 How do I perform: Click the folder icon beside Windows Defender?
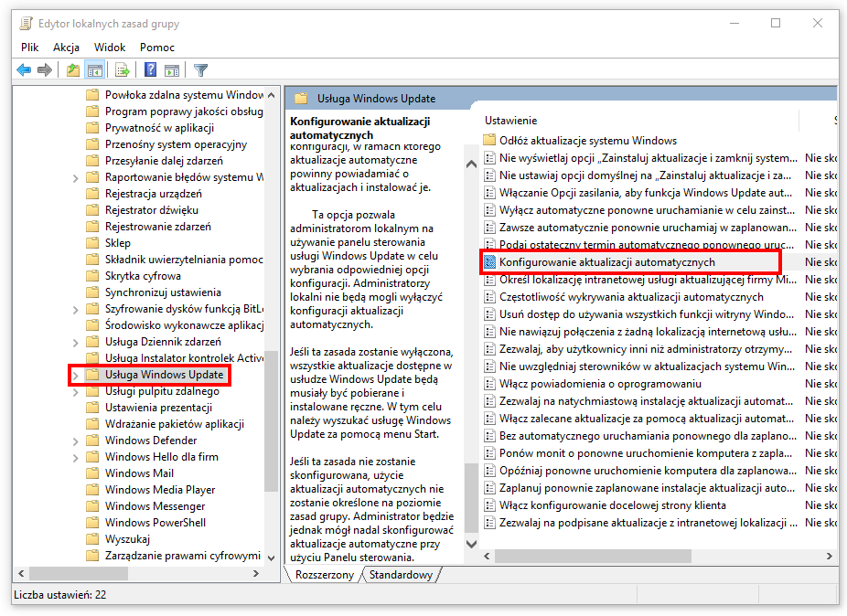(x=93, y=441)
